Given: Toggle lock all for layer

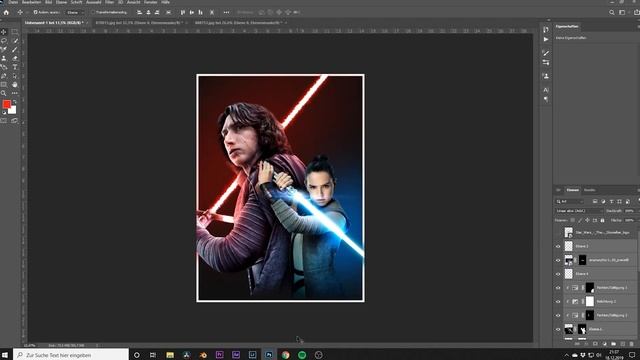Looking at the screenshot, I should (602, 220).
